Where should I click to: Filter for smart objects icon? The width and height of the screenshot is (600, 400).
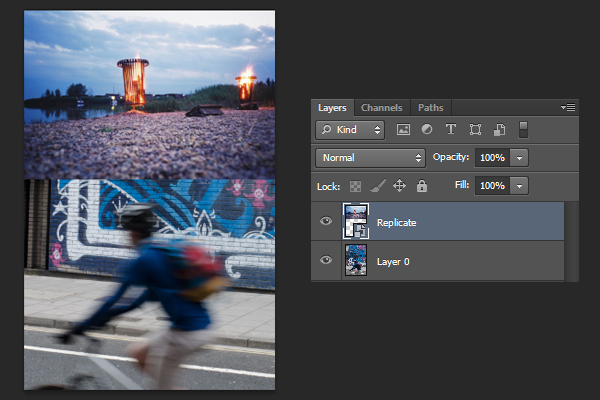[499, 130]
